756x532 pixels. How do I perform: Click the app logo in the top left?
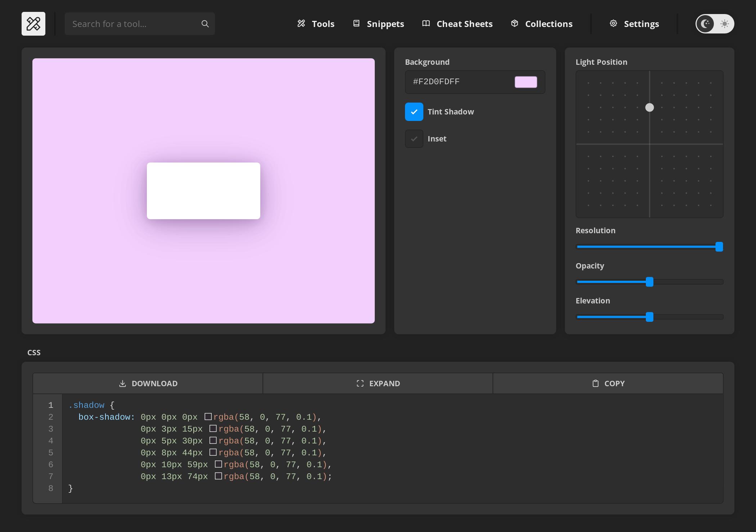click(x=33, y=23)
